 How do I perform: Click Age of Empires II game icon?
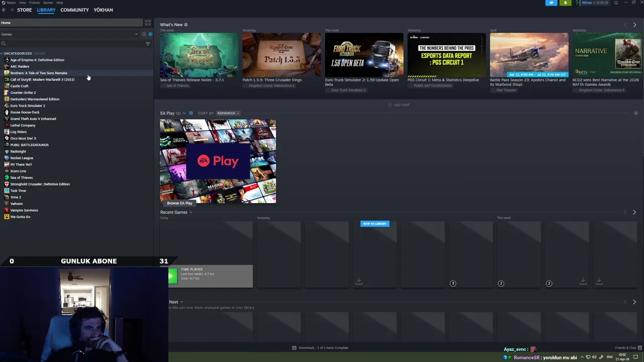(7, 60)
